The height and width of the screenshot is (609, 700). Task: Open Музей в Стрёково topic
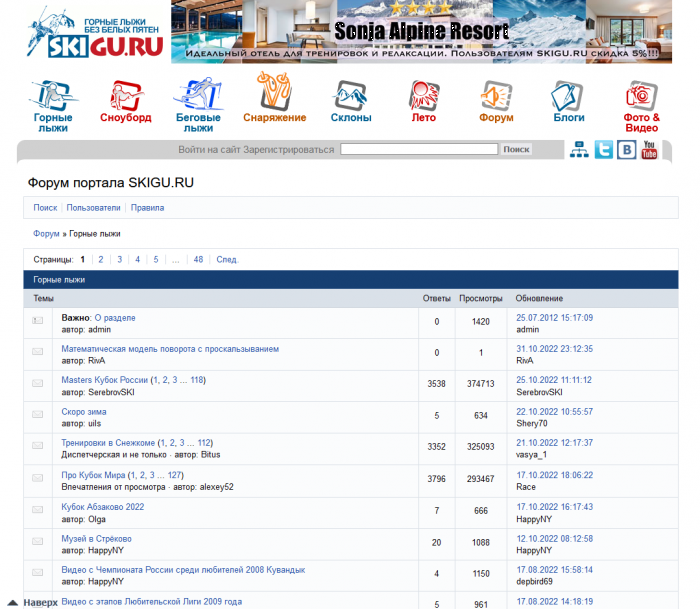(x=96, y=538)
